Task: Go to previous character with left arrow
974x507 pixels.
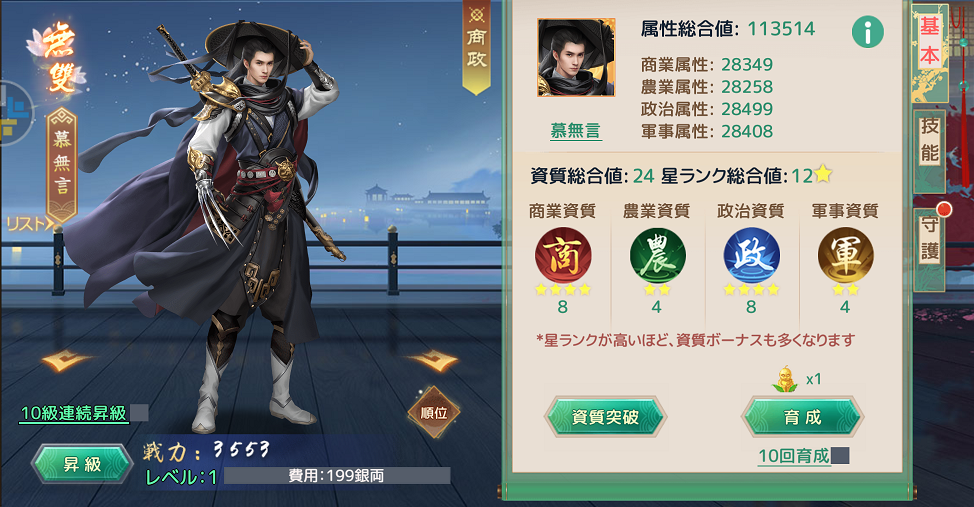Action: (65, 359)
